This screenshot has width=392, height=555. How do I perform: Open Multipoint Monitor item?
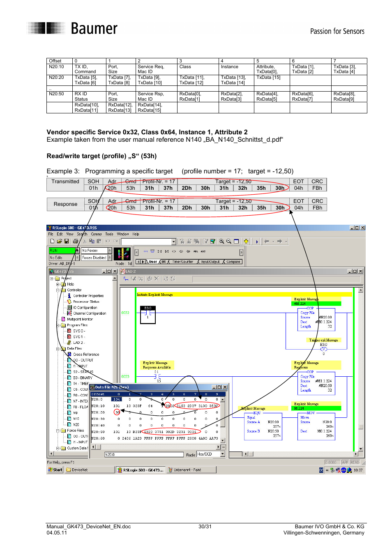[x=80, y=319]
